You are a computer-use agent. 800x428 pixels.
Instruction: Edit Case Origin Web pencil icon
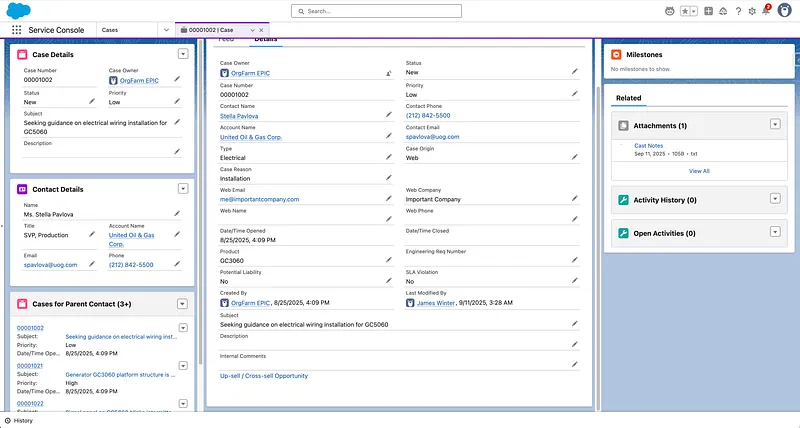[574, 157]
